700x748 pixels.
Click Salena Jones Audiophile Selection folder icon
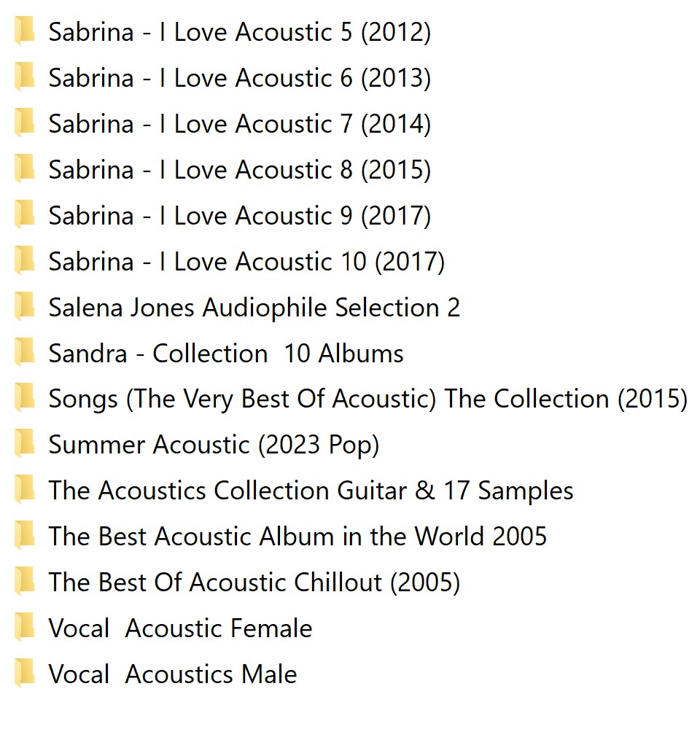pyautogui.click(x=24, y=306)
